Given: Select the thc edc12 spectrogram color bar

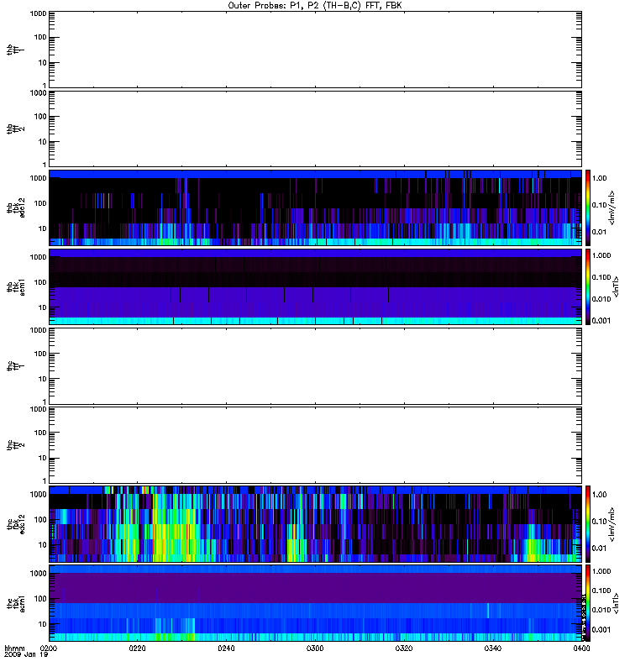Looking at the screenshot, I should pos(588,524).
